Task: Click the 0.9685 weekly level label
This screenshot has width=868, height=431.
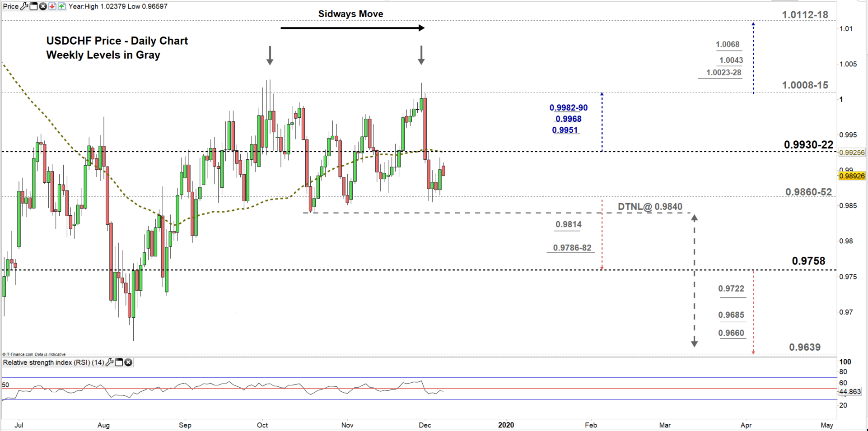Action: click(x=731, y=315)
